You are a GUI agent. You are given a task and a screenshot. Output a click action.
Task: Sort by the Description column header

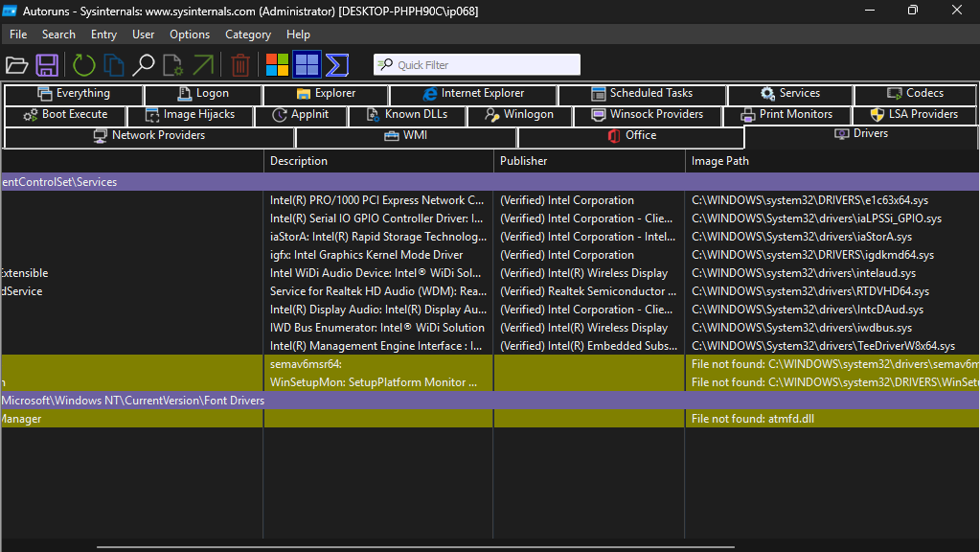point(378,161)
